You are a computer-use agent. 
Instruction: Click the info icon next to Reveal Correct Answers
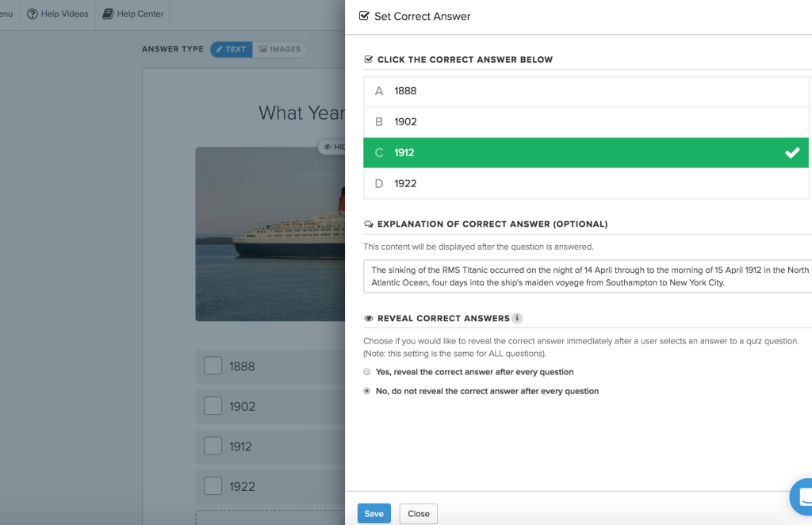pos(517,318)
